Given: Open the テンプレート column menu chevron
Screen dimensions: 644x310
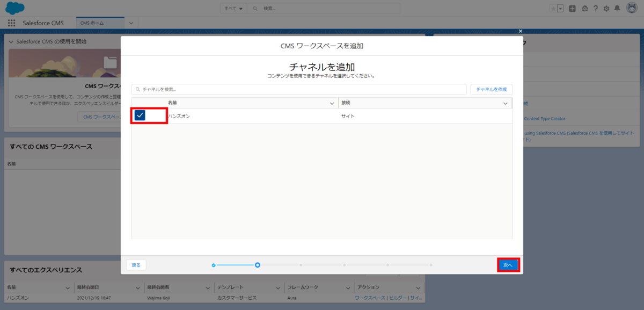Looking at the screenshot, I should tap(278, 287).
